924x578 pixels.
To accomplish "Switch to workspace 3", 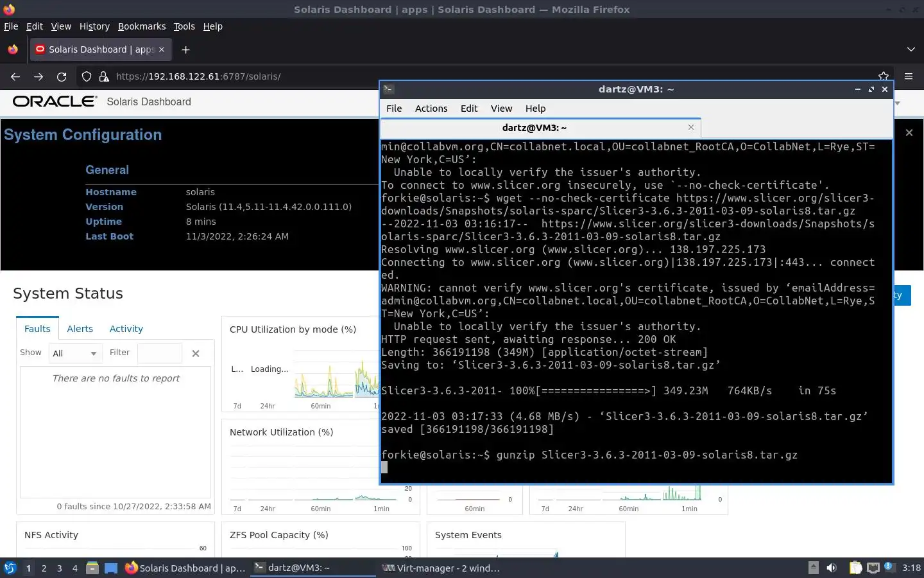I will point(60,568).
